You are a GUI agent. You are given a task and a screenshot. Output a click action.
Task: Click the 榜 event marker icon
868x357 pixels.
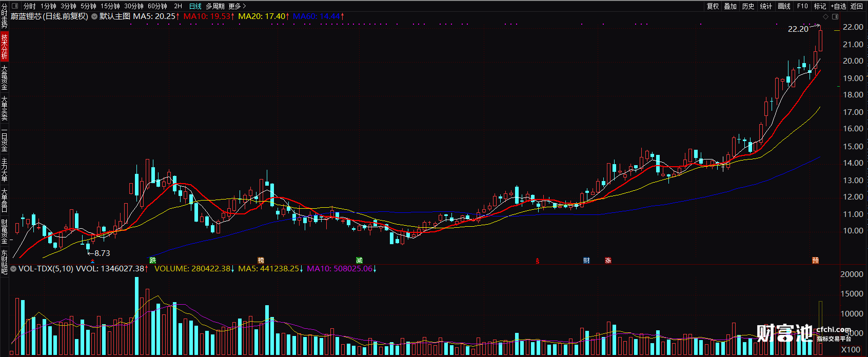(x=261, y=261)
